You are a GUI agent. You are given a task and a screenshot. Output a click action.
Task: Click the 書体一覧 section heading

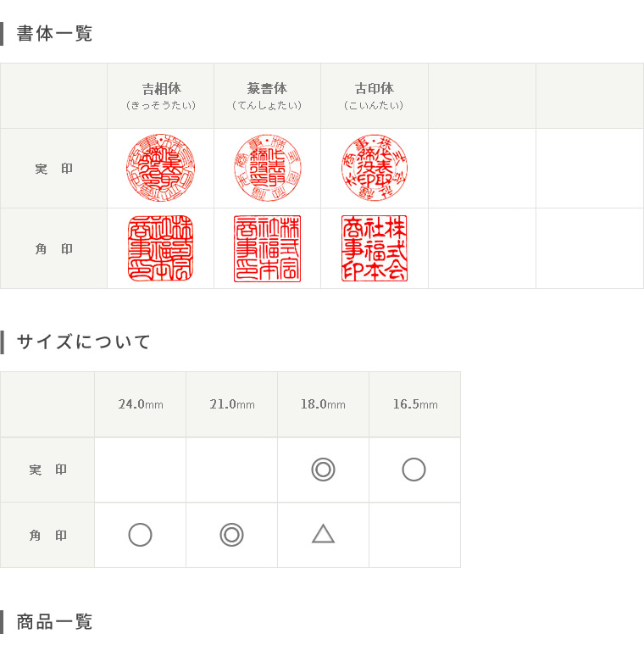[54, 33]
